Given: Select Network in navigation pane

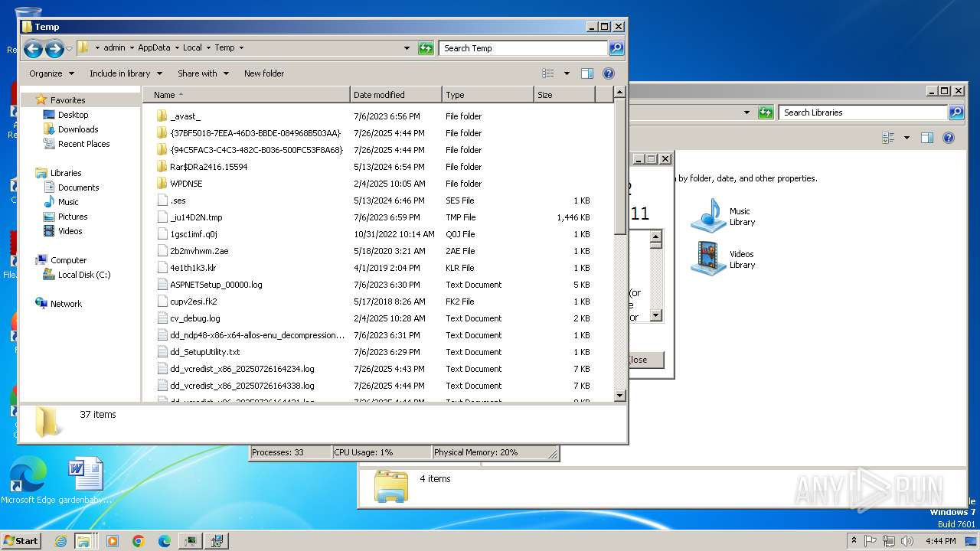Looking at the screenshot, I should (x=66, y=304).
